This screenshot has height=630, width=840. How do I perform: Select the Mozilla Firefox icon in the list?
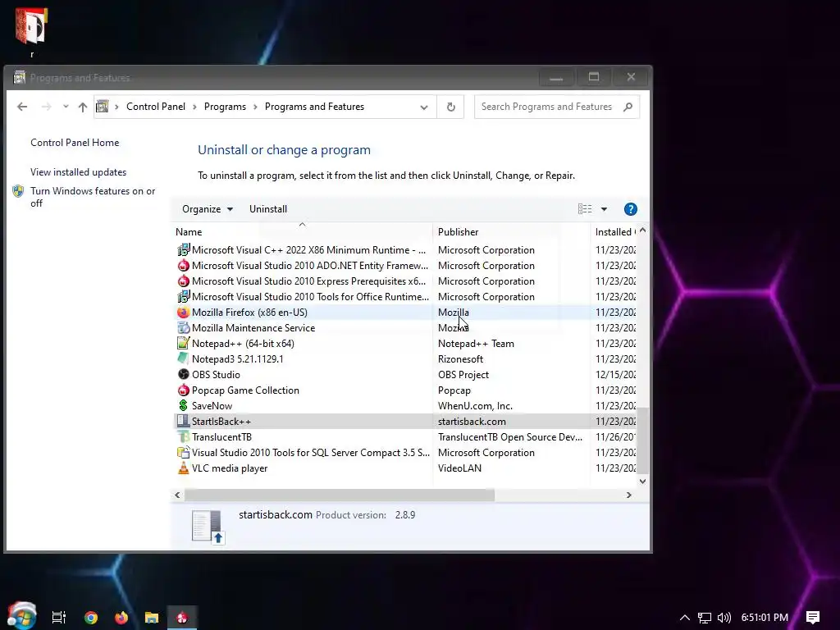pos(183,312)
